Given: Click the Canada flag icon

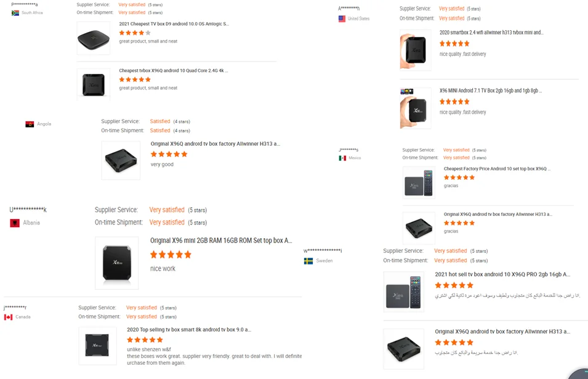Looking at the screenshot, I should 8,317.
